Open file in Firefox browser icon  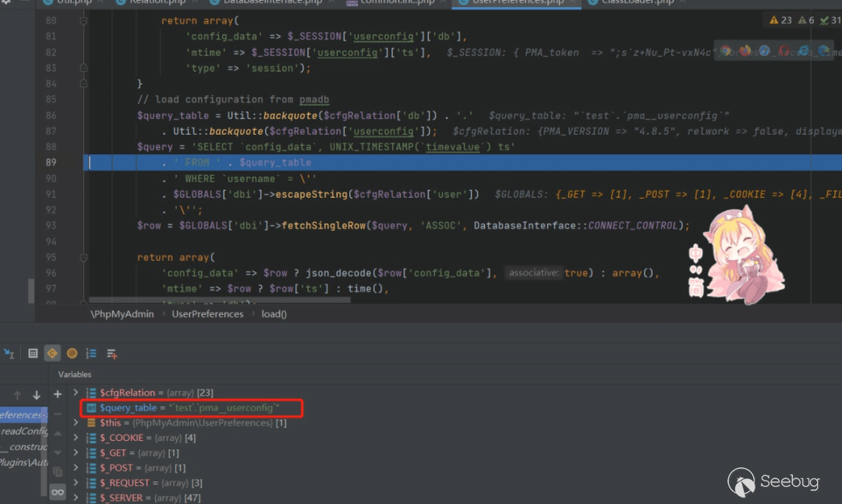(x=745, y=51)
